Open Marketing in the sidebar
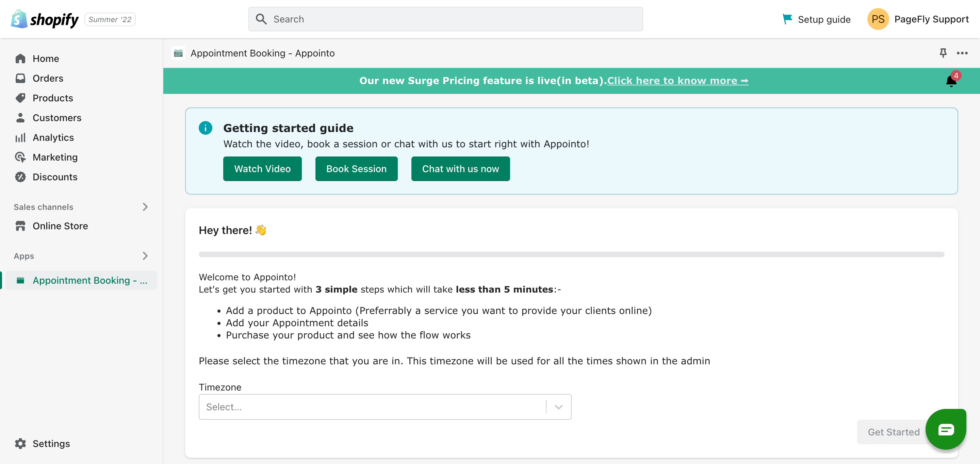The width and height of the screenshot is (980, 464). click(x=81, y=158)
